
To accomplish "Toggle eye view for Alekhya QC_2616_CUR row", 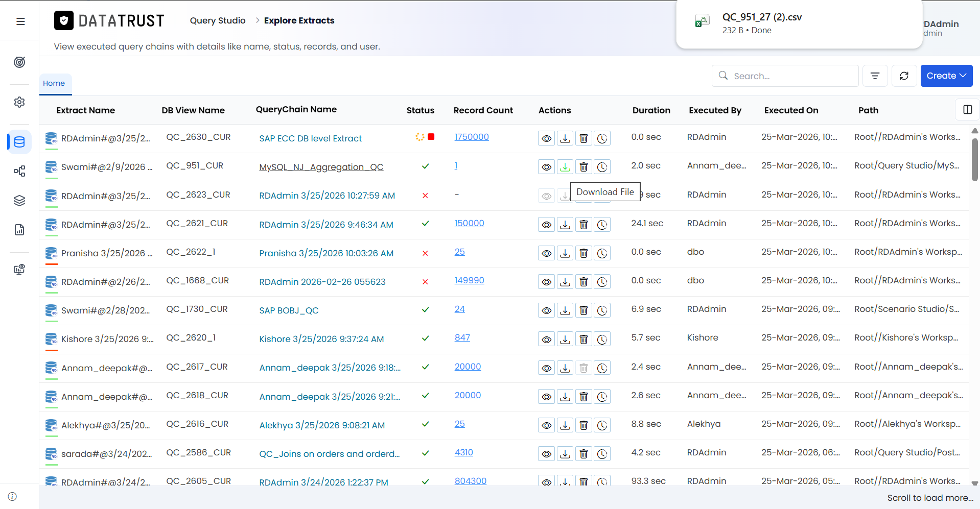I will (546, 425).
